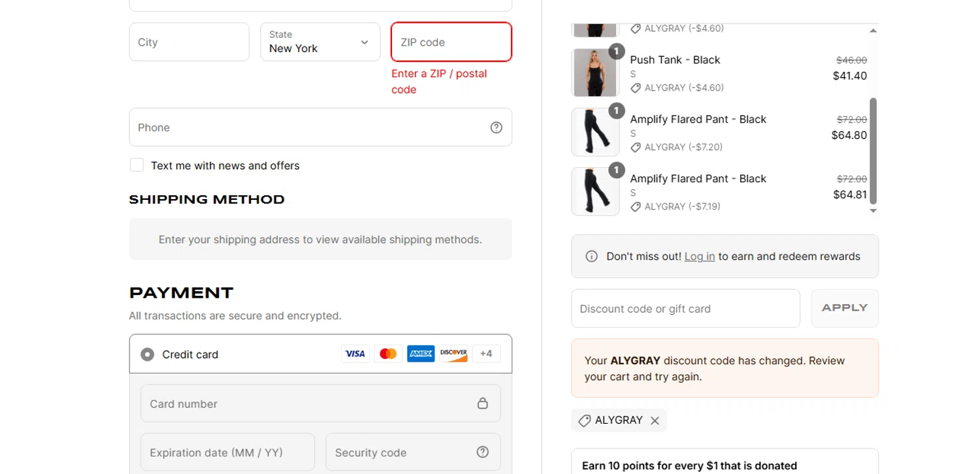Click the Enter a ZIP / postal code error
The width and height of the screenshot is (980, 474).
439,82
